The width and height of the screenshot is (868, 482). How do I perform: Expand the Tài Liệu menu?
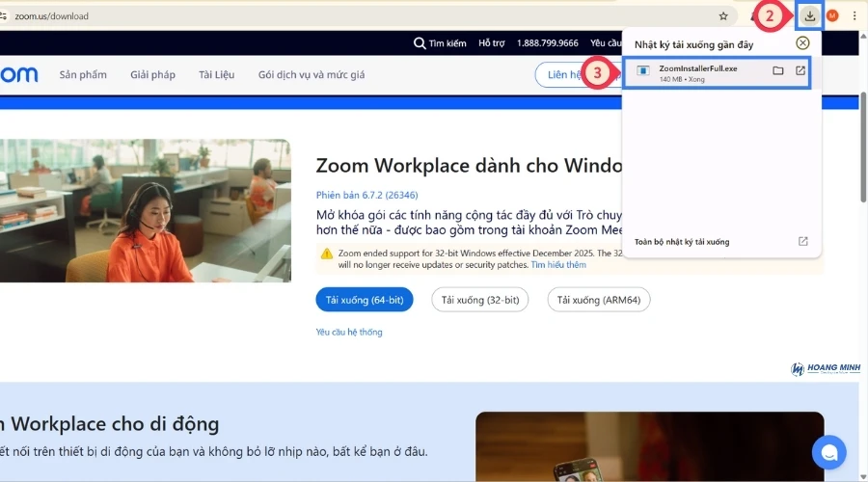pos(217,75)
